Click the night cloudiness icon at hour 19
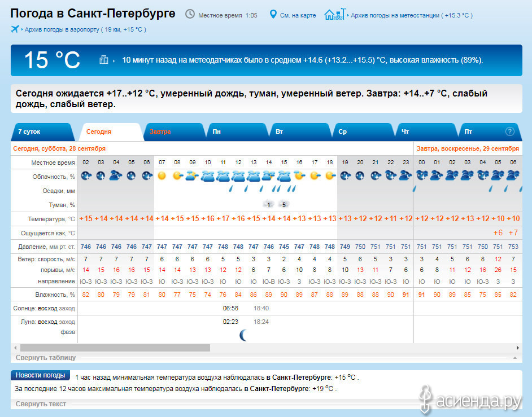This screenshot has width=532, height=417. click(346, 175)
